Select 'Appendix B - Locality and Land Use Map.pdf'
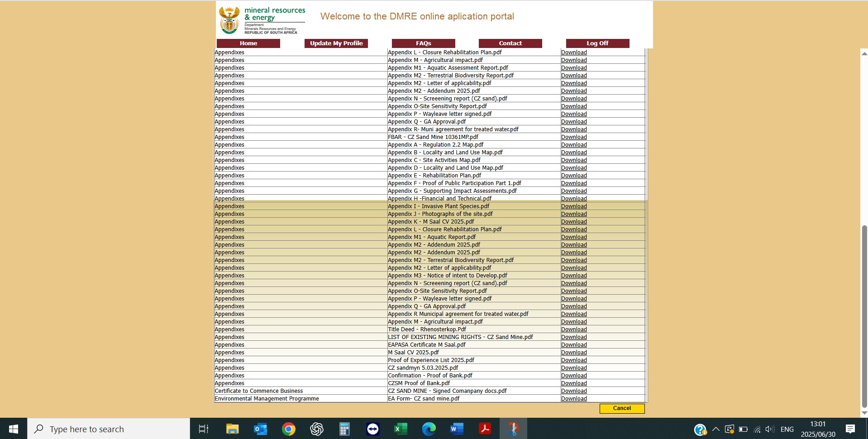868x439 pixels. tap(445, 152)
